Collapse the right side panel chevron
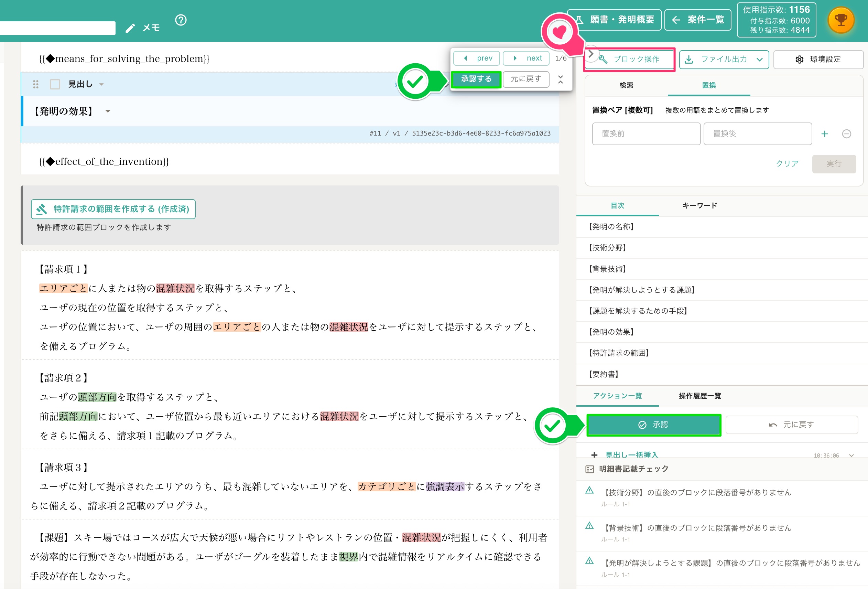 point(591,54)
